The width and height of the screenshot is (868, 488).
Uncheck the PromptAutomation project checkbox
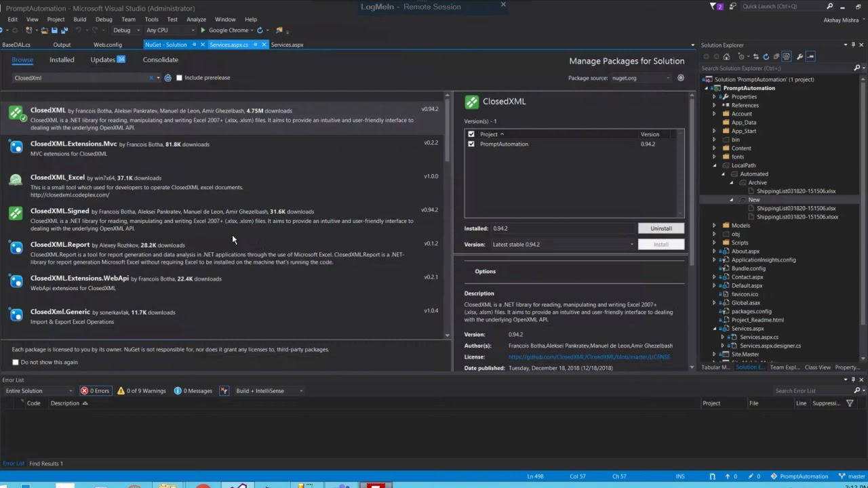[471, 144]
